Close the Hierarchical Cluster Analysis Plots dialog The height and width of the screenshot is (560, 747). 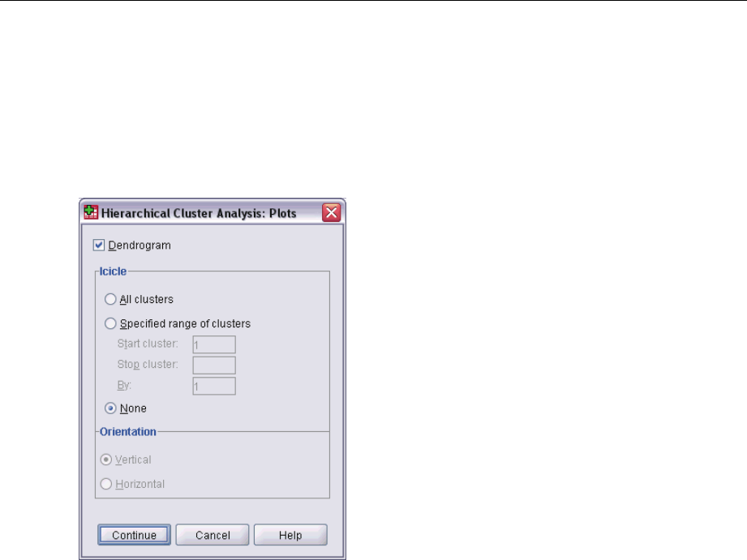[332, 212]
